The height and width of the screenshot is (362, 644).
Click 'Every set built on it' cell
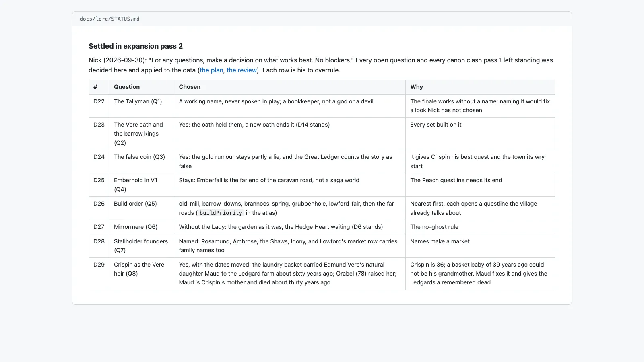pyautogui.click(x=480, y=134)
